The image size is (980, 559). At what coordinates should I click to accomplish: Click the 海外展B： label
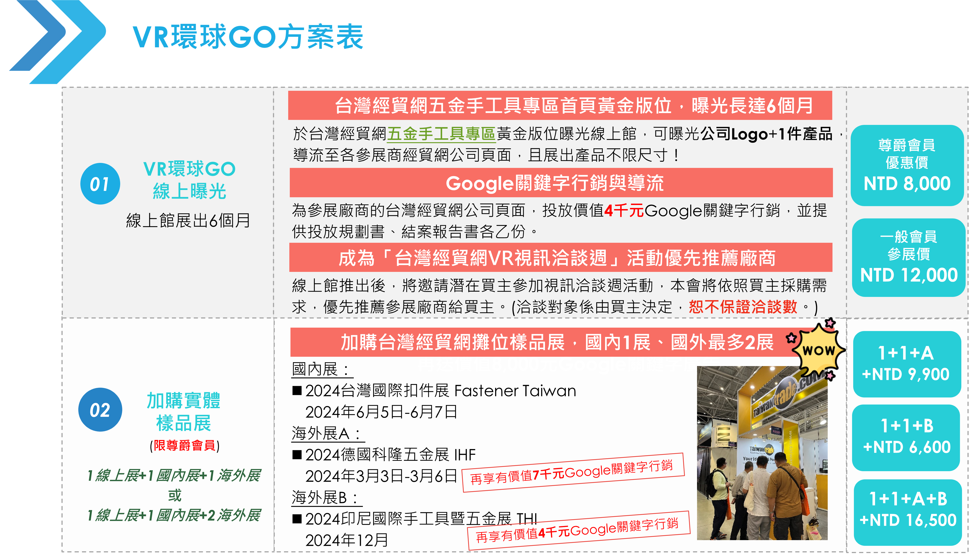point(326,498)
